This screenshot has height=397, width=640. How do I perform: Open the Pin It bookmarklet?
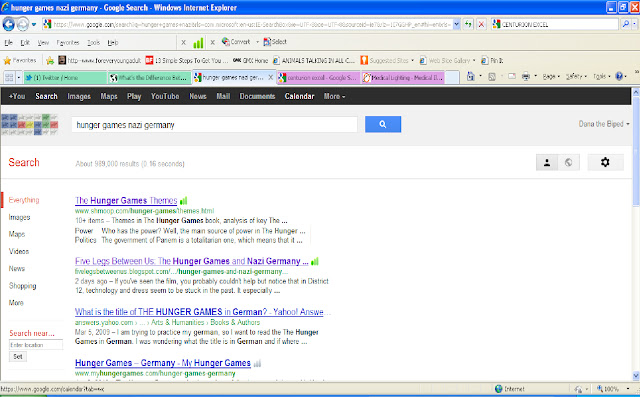pos(492,60)
